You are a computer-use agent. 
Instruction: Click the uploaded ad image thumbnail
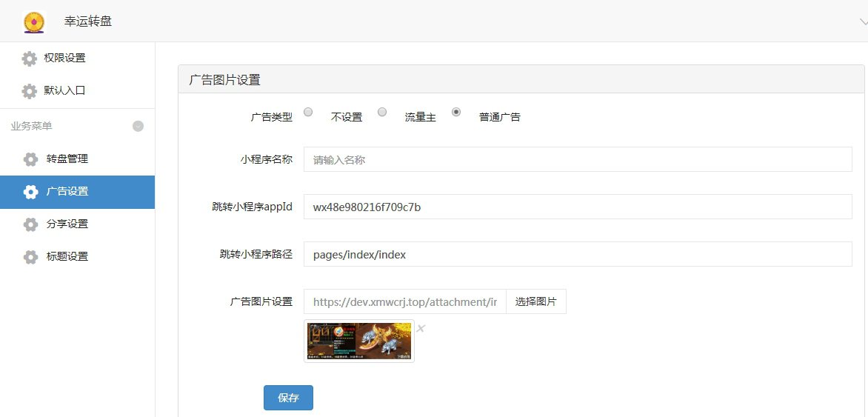click(x=359, y=341)
